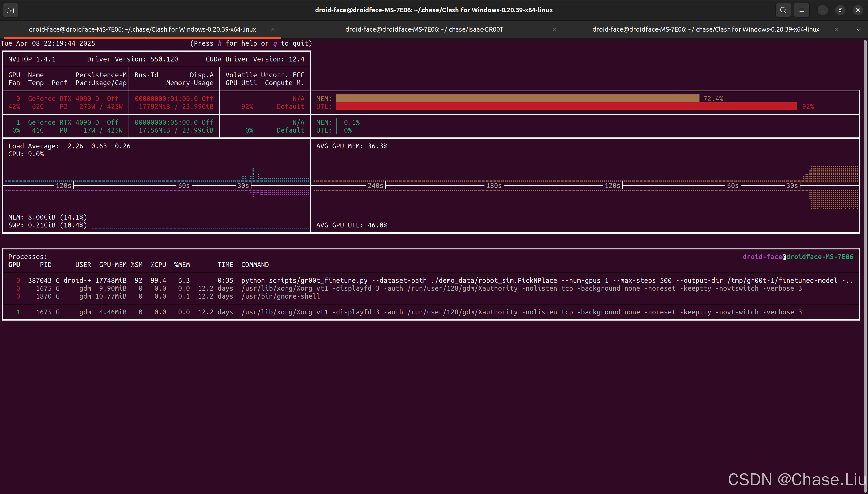
Task: Select the first Clash for Windows tab
Action: [x=142, y=29]
